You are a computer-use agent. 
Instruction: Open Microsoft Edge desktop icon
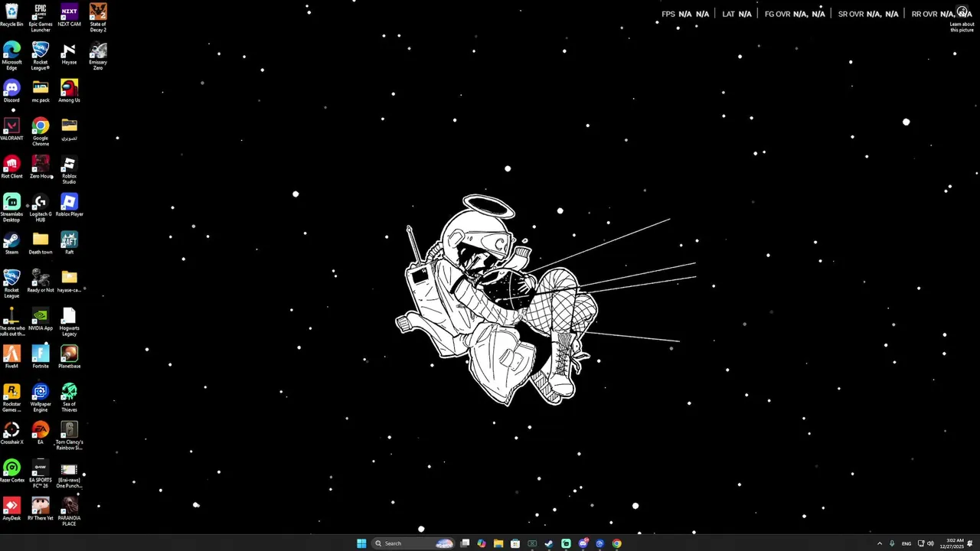click(11, 55)
